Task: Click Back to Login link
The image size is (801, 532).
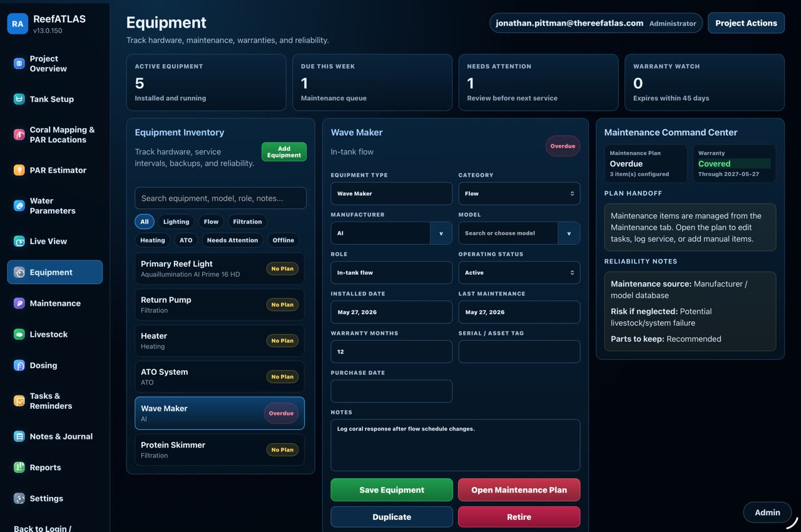Action: 43,528
